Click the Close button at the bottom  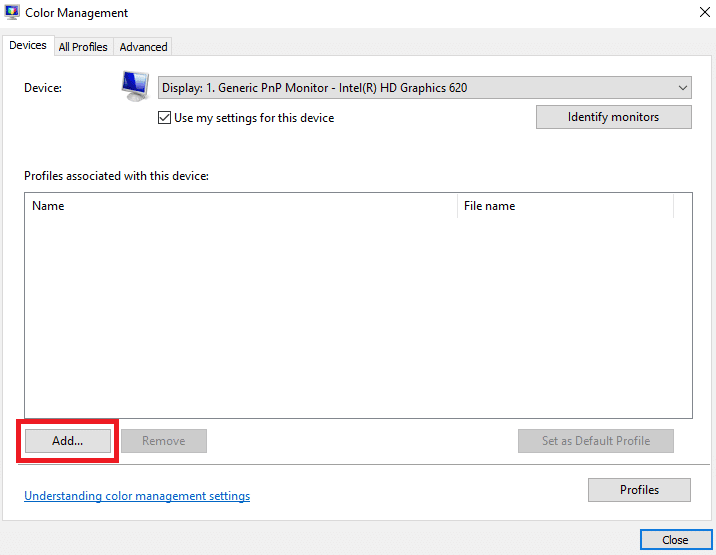pyautogui.click(x=675, y=540)
